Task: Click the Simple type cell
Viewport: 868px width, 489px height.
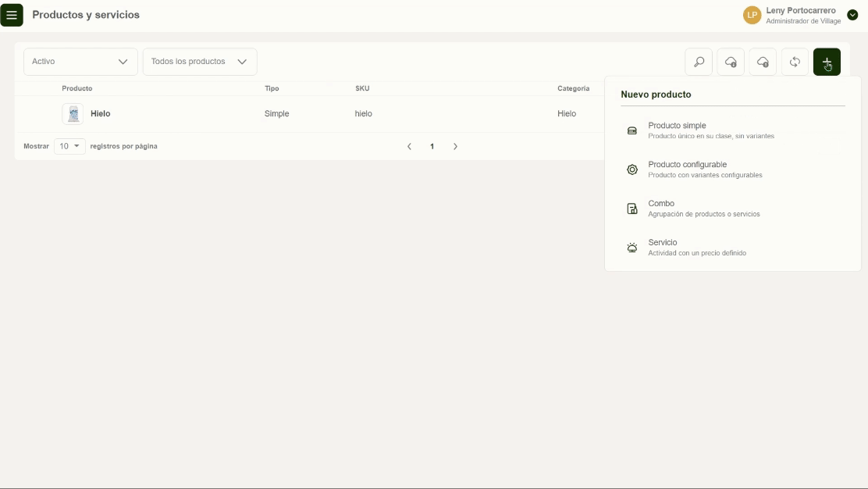Action: coord(277,113)
